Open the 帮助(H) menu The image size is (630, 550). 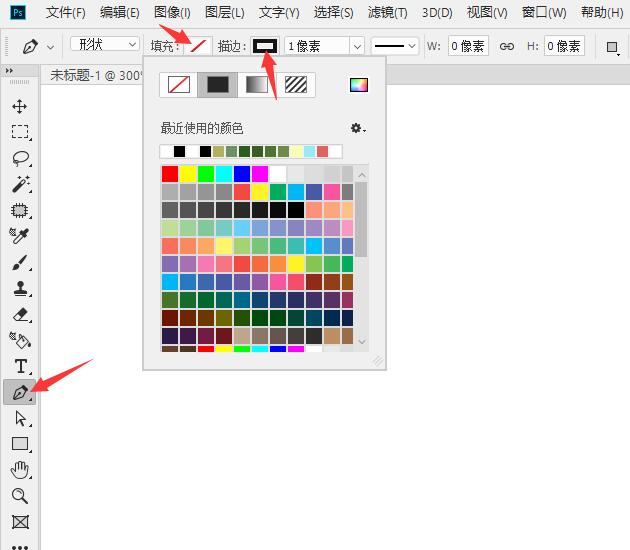coord(602,13)
